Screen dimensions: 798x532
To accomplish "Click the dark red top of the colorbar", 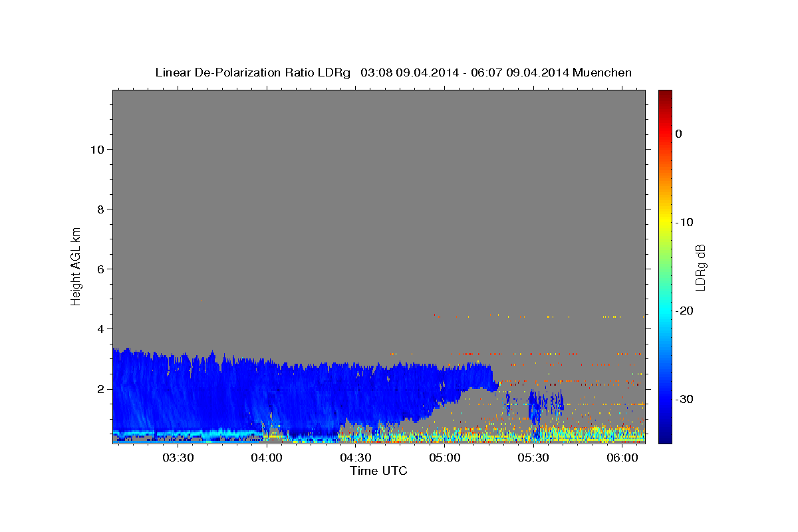I will 665,96.
